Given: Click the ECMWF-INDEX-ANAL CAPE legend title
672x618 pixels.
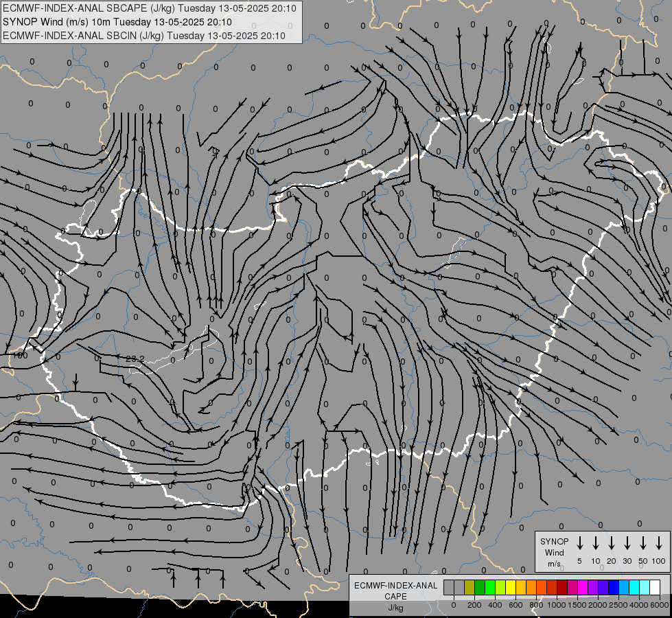Looking at the screenshot, I should 395,591.
